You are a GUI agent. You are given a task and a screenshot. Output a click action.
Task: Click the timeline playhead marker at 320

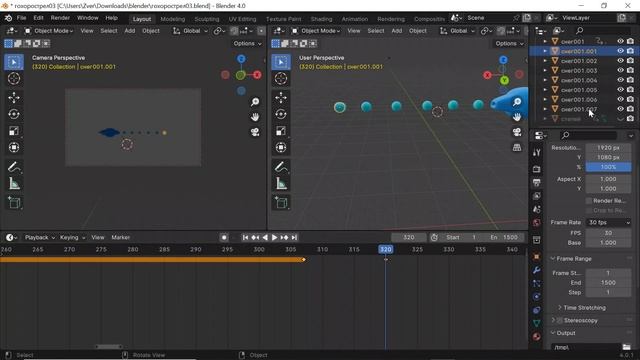[386, 249]
